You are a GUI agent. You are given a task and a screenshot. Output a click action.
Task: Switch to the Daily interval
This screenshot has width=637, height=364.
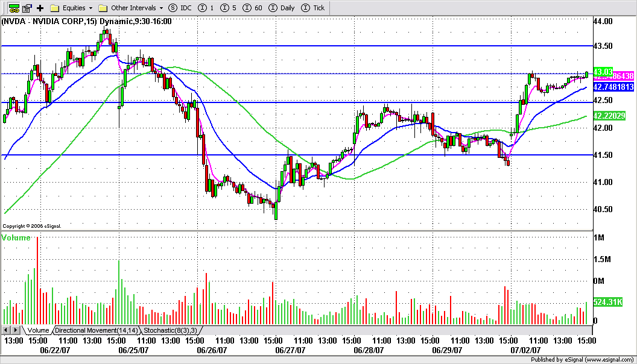pyautogui.click(x=282, y=8)
